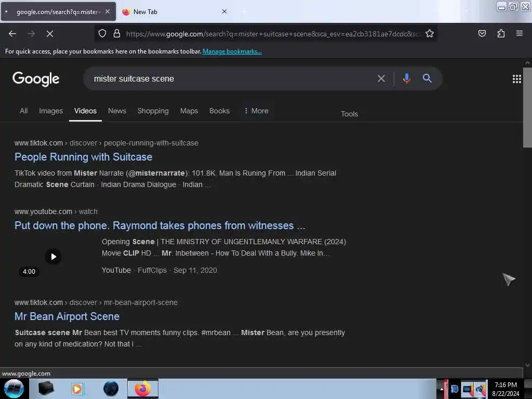Play the Raymond takes phones video thumbnail

54,257
